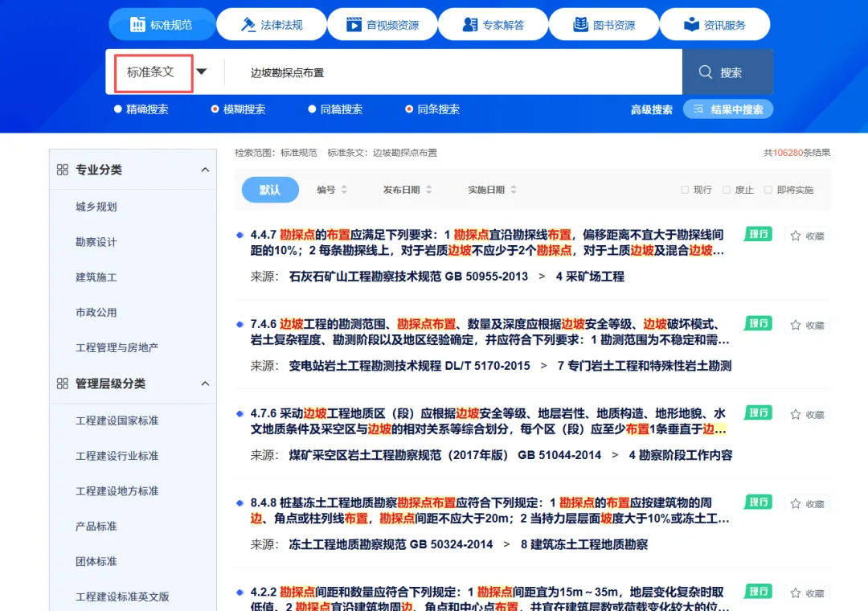Click the magnifier icon in search button
This screenshot has height=611, width=868.
pyautogui.click(x=706, y=72)
